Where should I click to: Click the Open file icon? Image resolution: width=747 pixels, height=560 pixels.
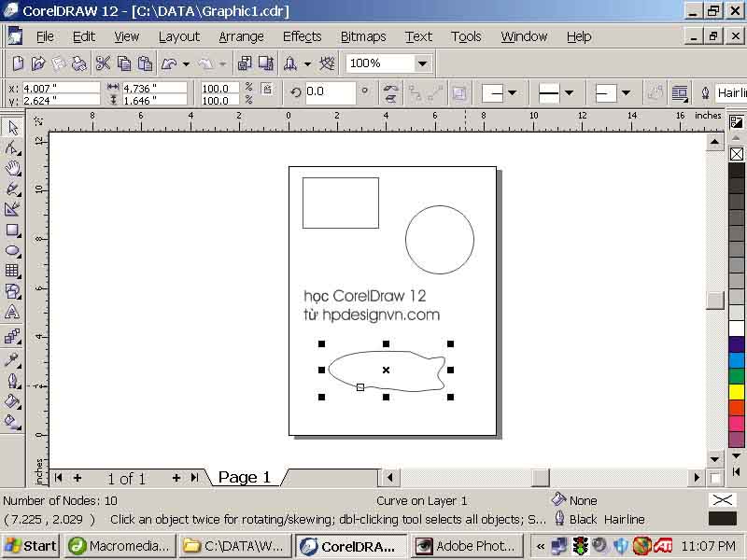38,63
